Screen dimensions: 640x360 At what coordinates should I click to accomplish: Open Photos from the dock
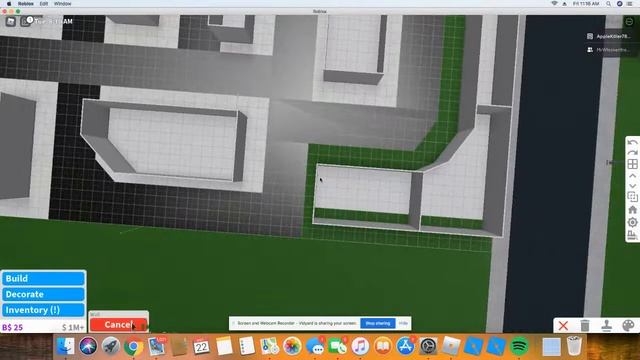[292, 346]
